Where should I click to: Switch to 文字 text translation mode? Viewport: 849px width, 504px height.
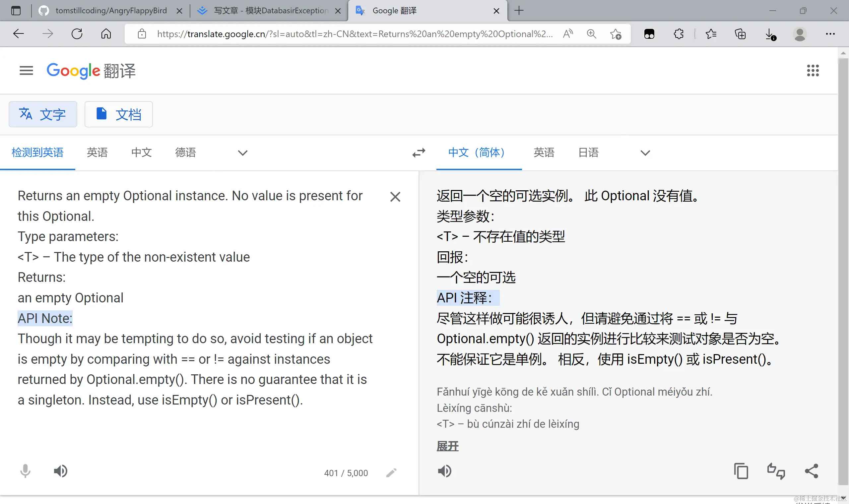click(x=43, y=114)
